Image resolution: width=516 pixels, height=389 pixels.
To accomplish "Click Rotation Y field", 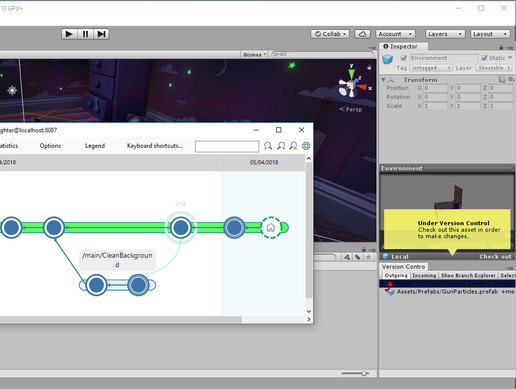I will (x=468, y=97).
